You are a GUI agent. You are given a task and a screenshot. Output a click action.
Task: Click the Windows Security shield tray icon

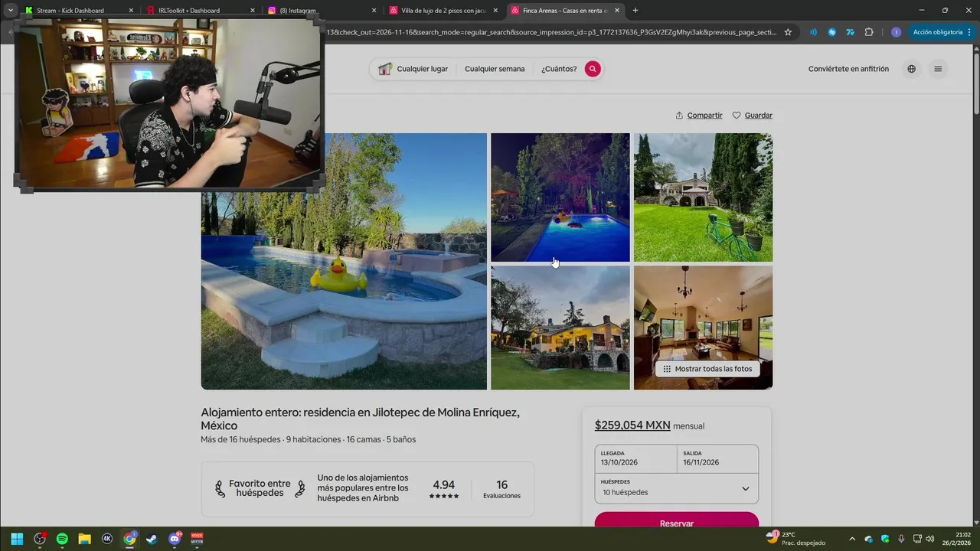click(x=885, y=539)
